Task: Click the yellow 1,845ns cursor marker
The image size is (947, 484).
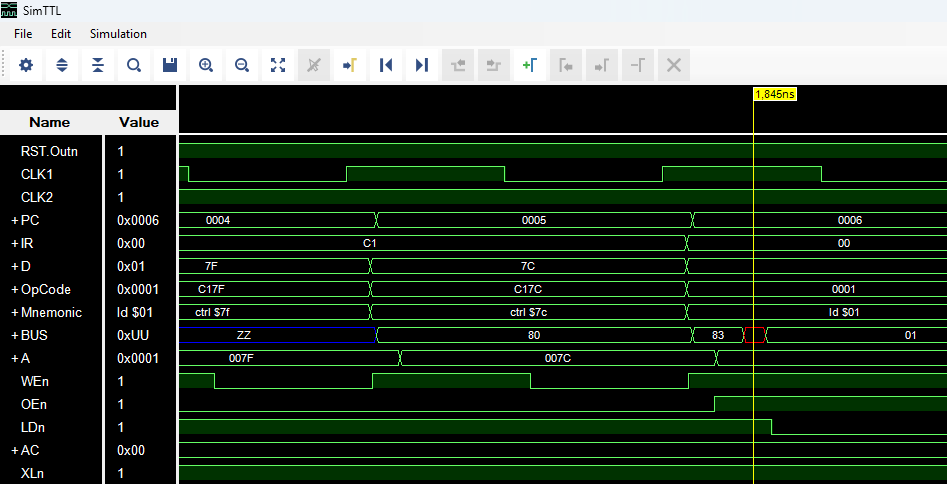Action: pos(774,93)
